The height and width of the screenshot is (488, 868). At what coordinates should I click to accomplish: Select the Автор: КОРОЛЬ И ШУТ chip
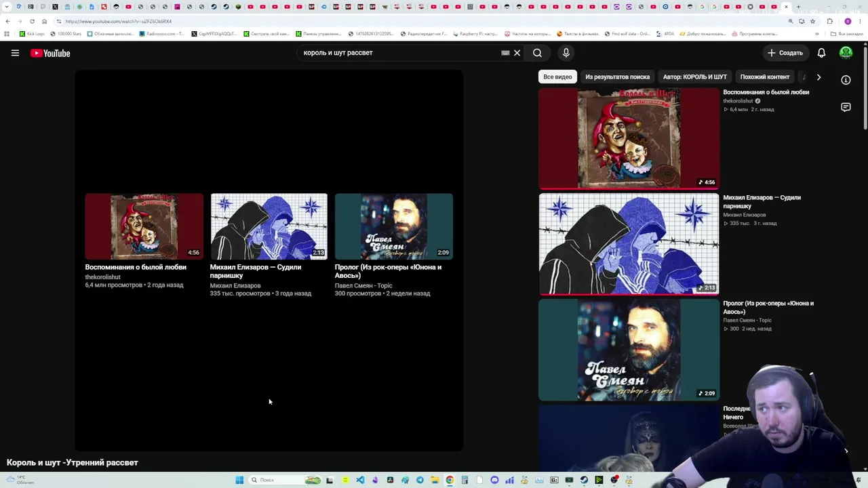click(x=694, y=77)
